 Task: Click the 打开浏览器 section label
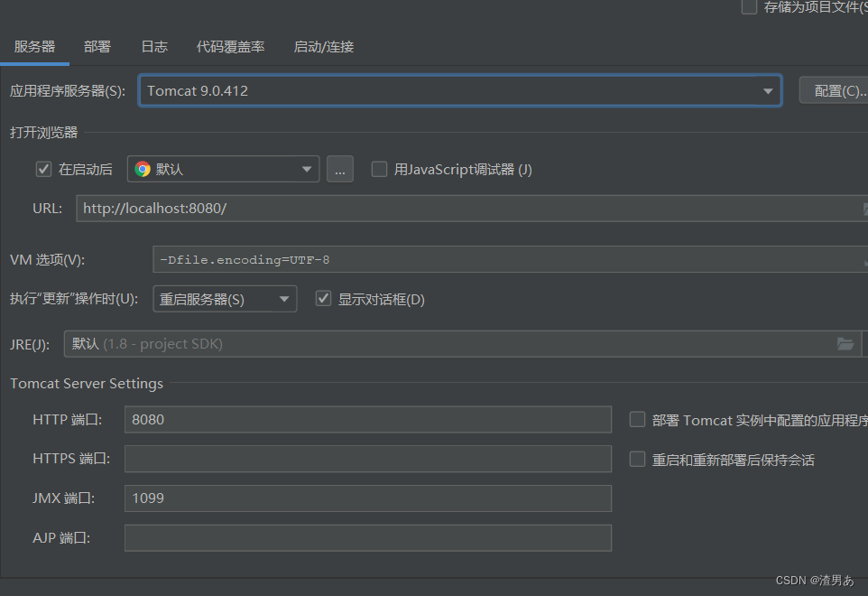43,133
